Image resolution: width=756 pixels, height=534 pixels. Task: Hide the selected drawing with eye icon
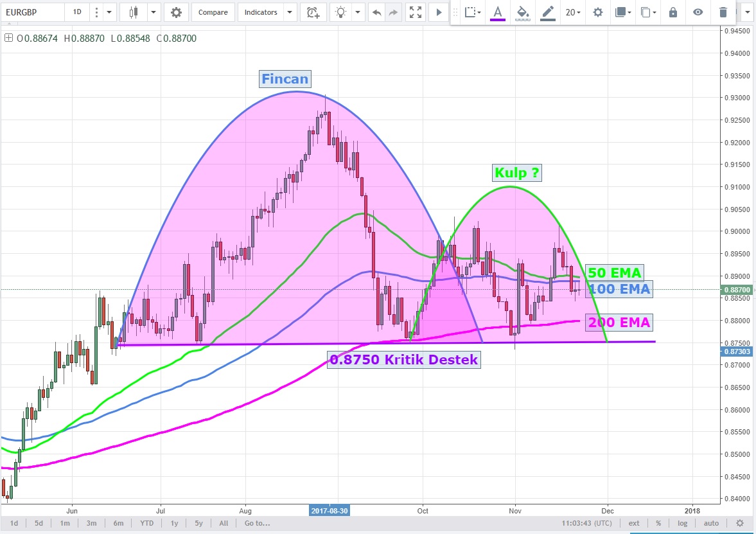click(x=698, y=12)
